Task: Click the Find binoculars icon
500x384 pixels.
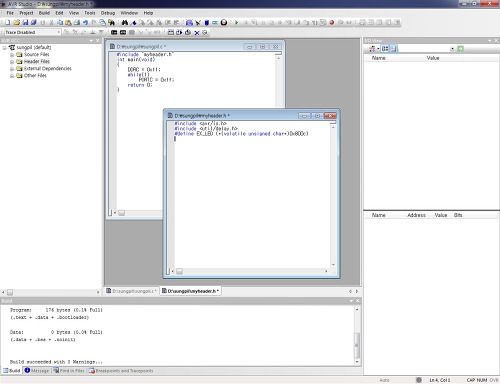Action: tap(125, 23)
